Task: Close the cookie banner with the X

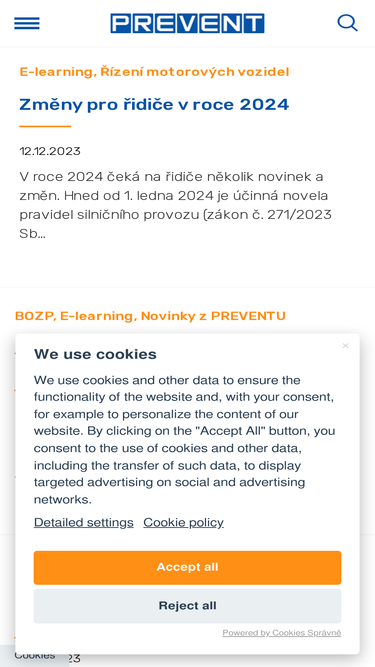Action: [x=345, y=345]
